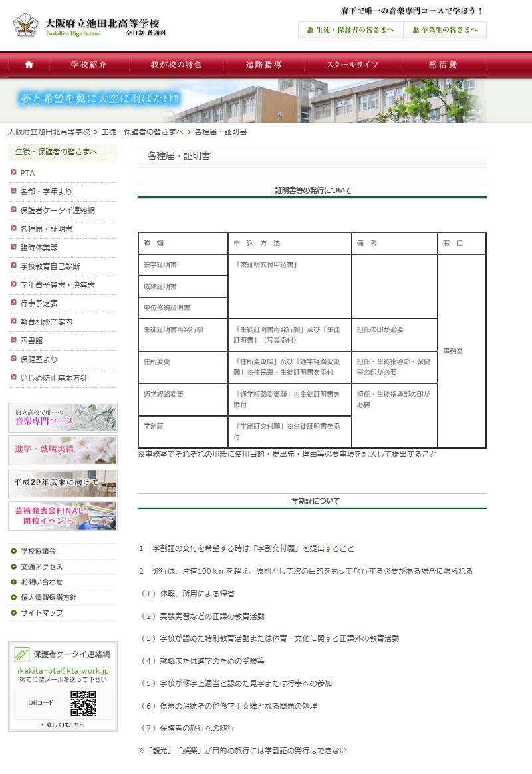Click the 担任の印が必要 remark cell
The image size is (532, 774).
click(x=394, y=335)
